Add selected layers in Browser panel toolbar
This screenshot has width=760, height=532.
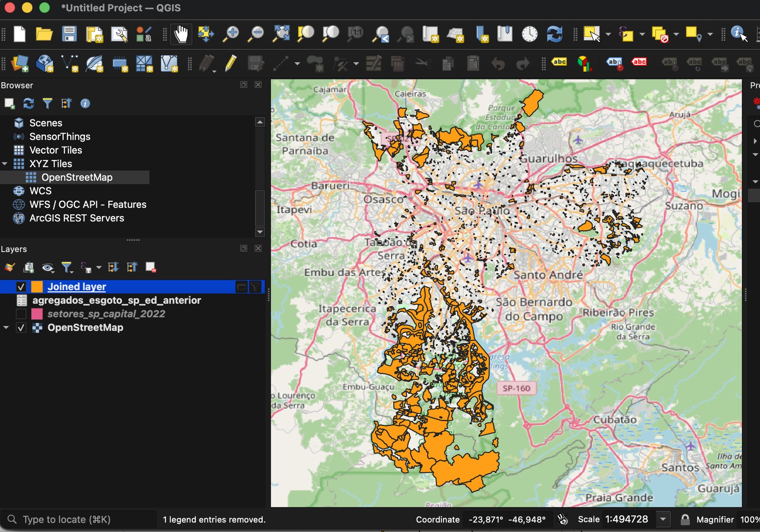[x=9, y=103]
